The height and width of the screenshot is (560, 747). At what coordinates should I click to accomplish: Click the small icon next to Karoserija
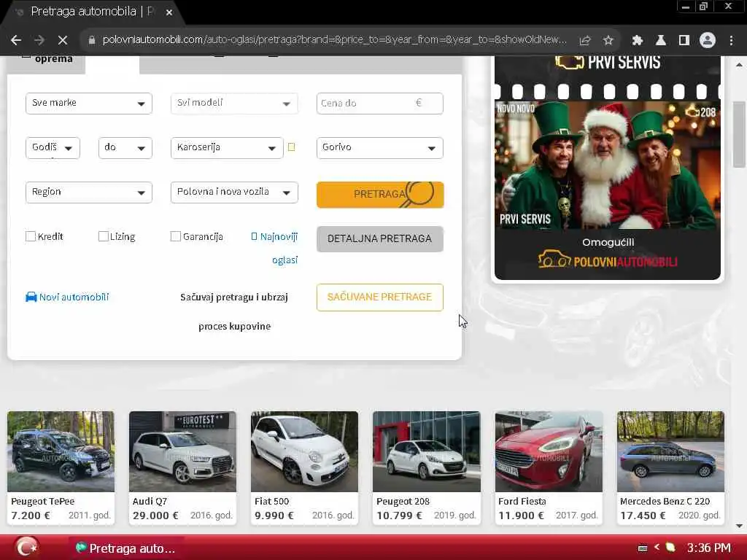pyautogui.click(x=292, y=147)
